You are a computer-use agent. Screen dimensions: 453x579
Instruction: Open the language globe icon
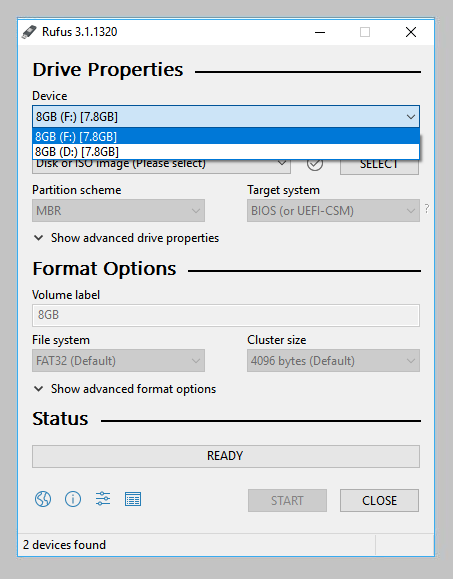(x=43, y=500)
